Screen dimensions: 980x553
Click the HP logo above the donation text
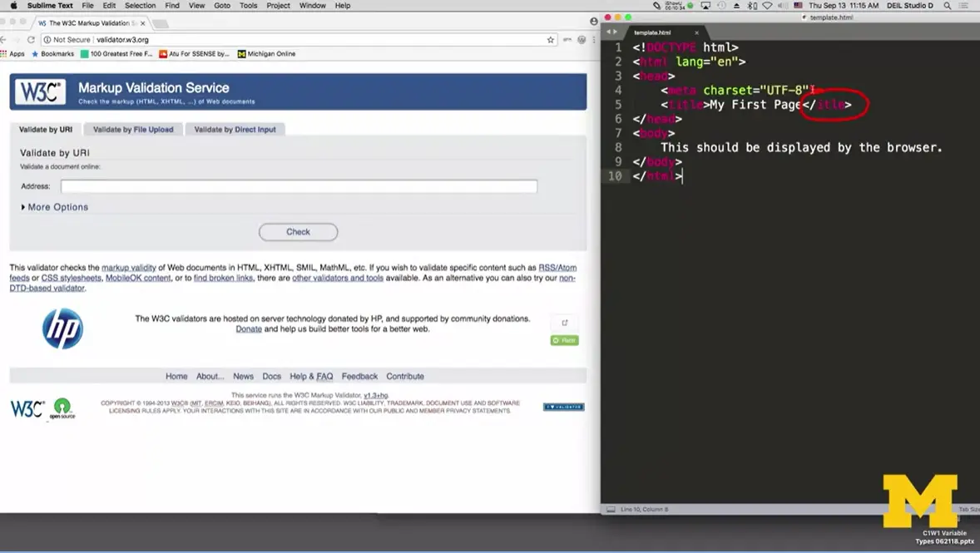62,328
